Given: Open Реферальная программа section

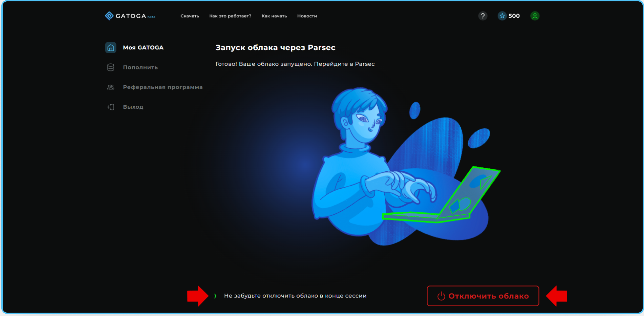Looking at the screenshot, I should pyautogui.click(x=163, y=87).
